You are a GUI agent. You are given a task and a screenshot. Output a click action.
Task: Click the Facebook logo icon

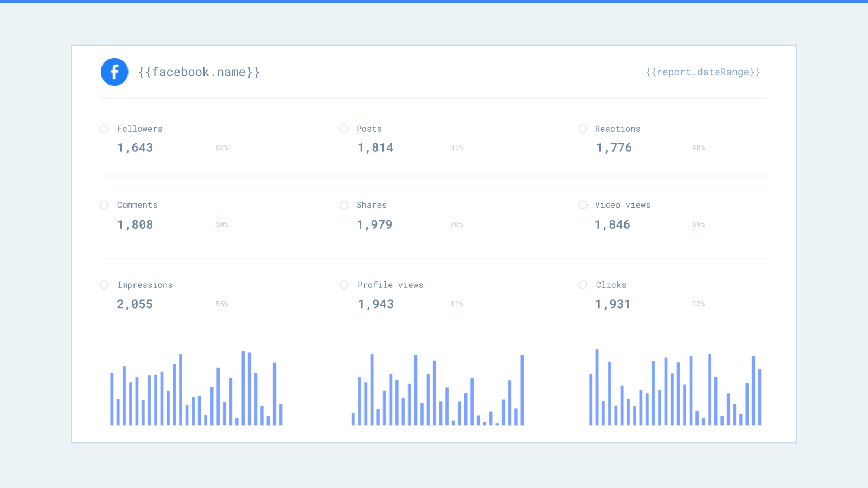114,72
